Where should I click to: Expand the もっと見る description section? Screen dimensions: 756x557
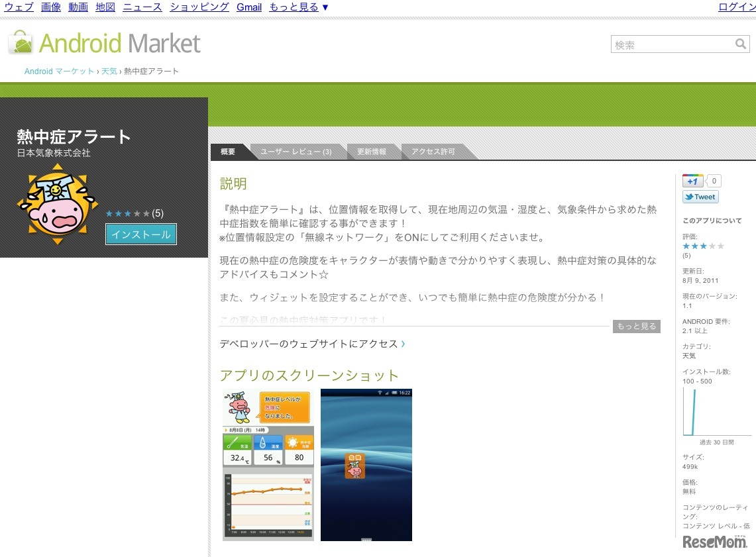coord(635,326)
